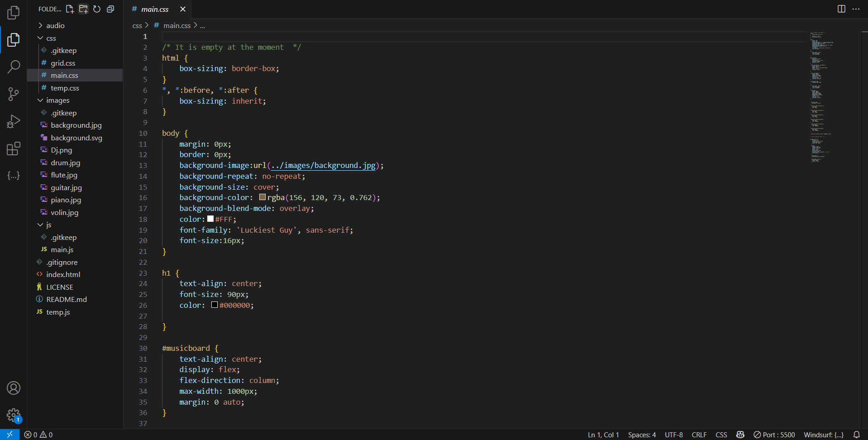Open grid.css from the file tree
The height and width of the screenshot is (440, 868).
click(75, 63)
